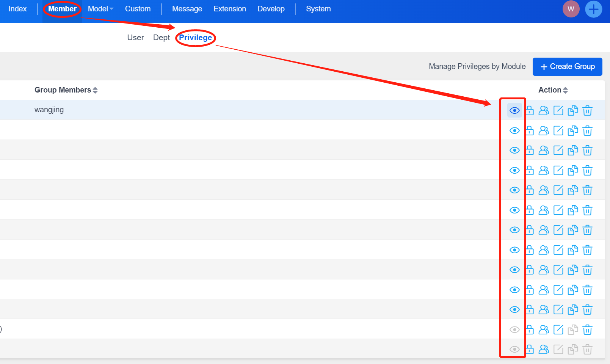Screen dimensions: 610x364
Task: Copy the wangjing group using copy icon
Action: pyautogui.click(x=573, y=110)
